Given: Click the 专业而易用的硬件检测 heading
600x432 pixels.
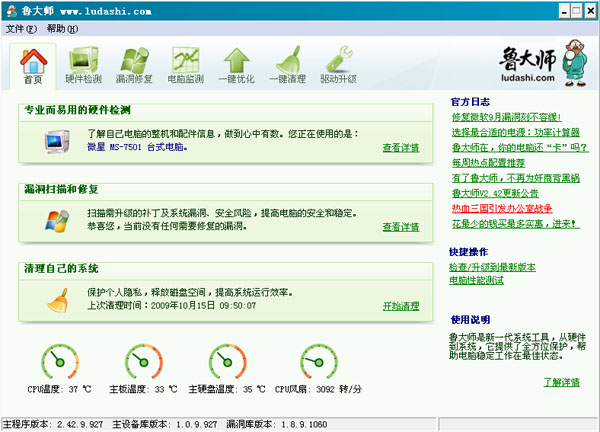Looking at the screenshot, I should [77, 110].
